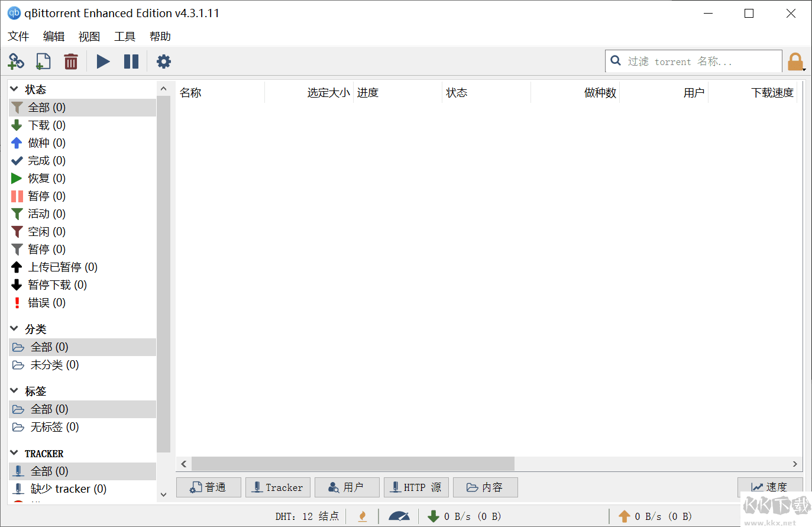Show the 速度 graph panel
Image resolution: width=812 pixels, height=527 pixels.
(770, 487)
